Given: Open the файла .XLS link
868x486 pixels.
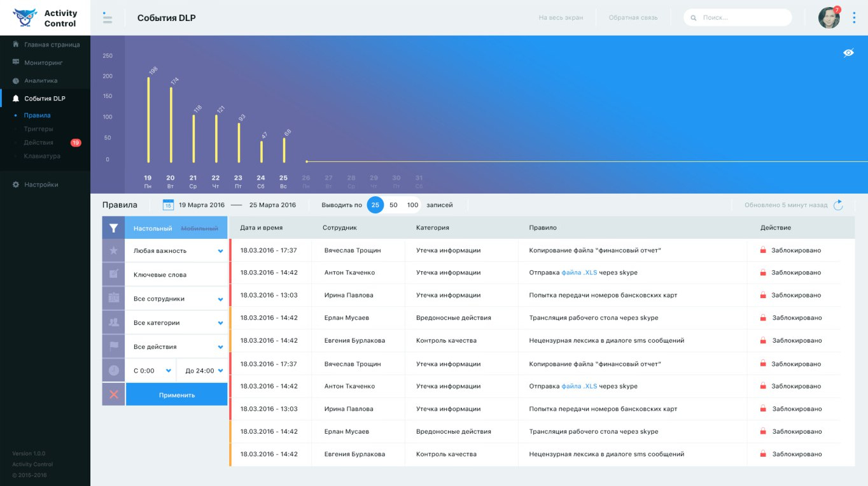Looking at the screenshot, I should pyautogui.click(x=579, y=273).
